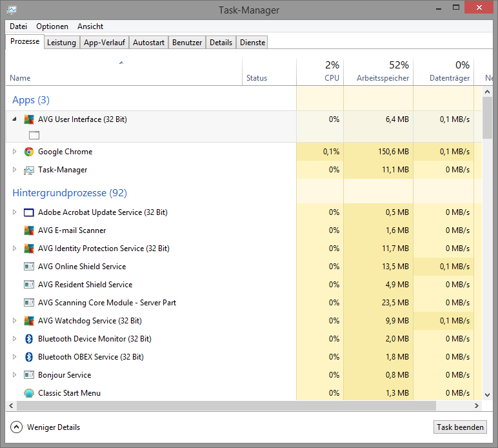Select the Bonjour Service process name
498x448 pixels.
65,375
